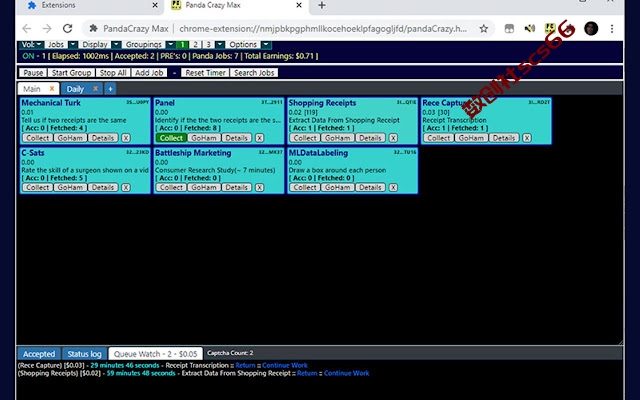The height and width of the screenshot is (400, 640).
Task: Select timer 2 in the top menu
Action: point(196,44)
